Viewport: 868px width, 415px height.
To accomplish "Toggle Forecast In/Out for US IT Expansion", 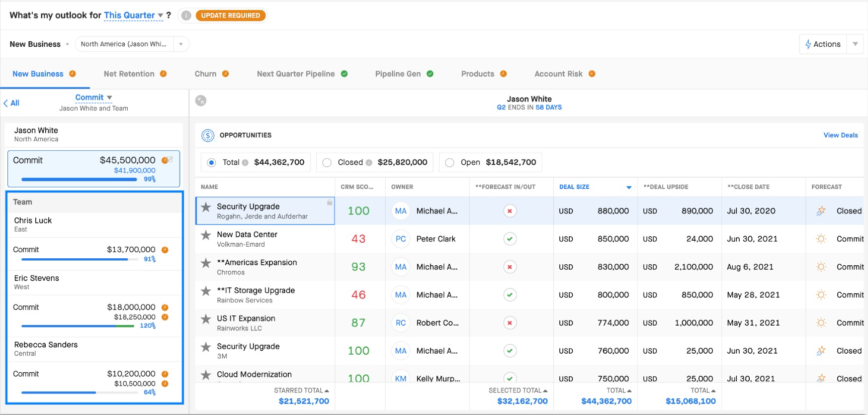I will tap(510, 323).
